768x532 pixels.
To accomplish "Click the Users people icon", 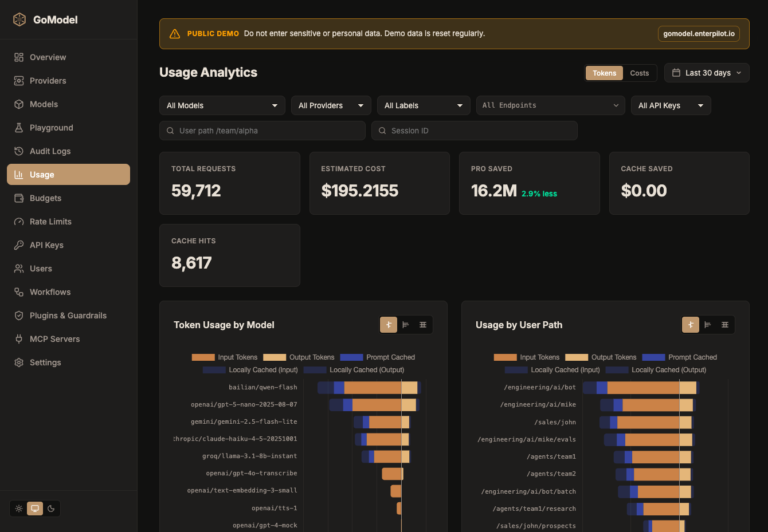I will (19, 269).
